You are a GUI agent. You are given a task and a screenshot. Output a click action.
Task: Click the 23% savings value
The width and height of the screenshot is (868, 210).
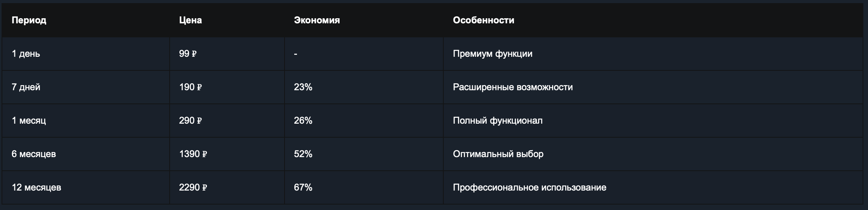303,87
